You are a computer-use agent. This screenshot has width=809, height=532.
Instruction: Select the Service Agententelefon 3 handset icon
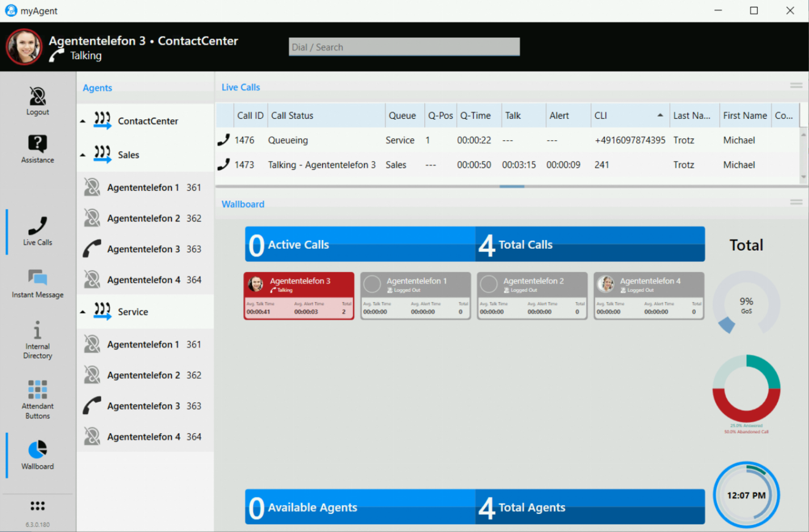(92, 406)
